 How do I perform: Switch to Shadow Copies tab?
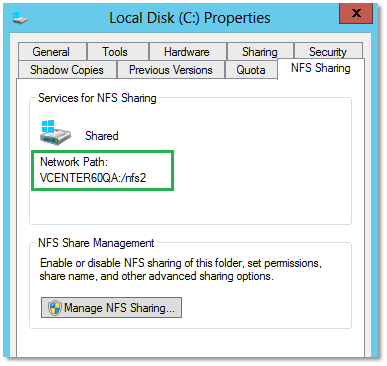(x=67, y=70)
